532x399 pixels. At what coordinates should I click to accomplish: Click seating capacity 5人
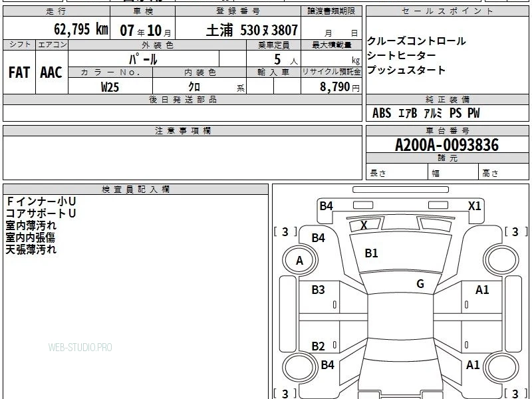point(286,60)
